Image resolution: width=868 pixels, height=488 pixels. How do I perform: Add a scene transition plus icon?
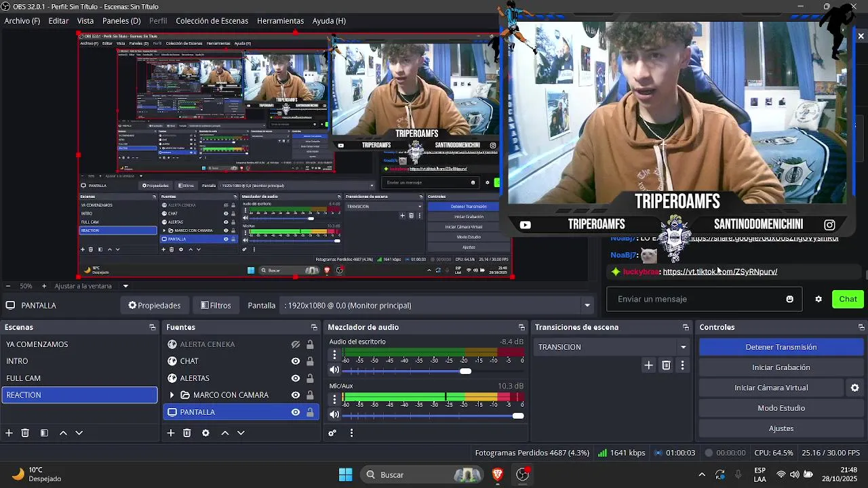[649, 365]
